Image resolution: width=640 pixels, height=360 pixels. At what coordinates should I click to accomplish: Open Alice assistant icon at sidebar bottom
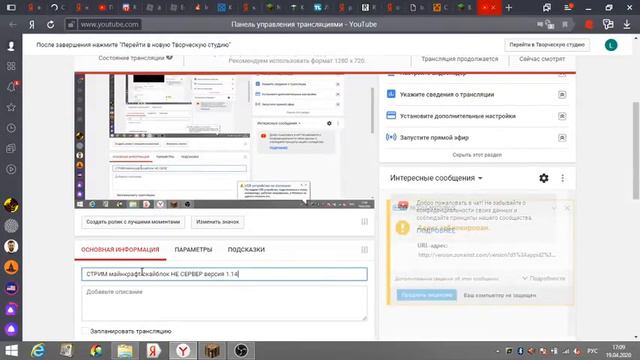point(11,329)
